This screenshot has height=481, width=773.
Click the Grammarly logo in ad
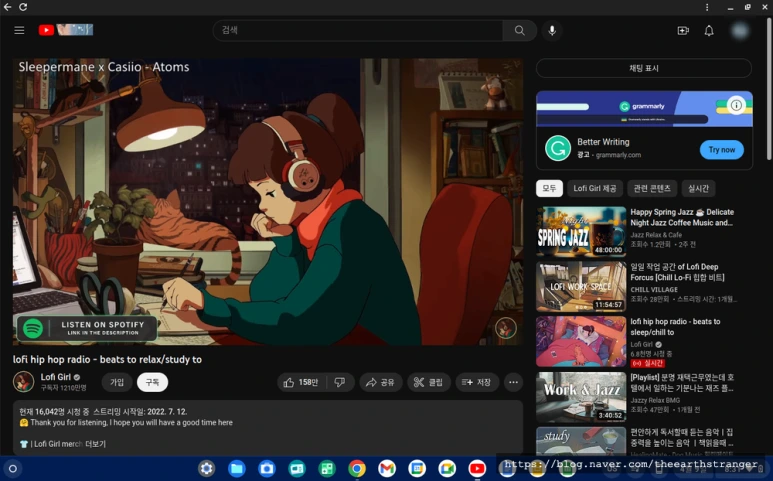tap(558, 149)
